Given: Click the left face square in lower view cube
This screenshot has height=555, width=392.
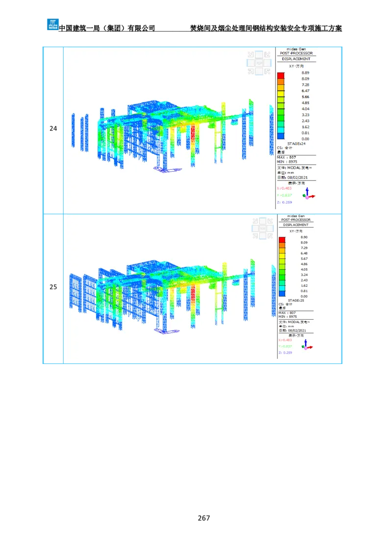Looking at the screenshot, I should (255, 228).
